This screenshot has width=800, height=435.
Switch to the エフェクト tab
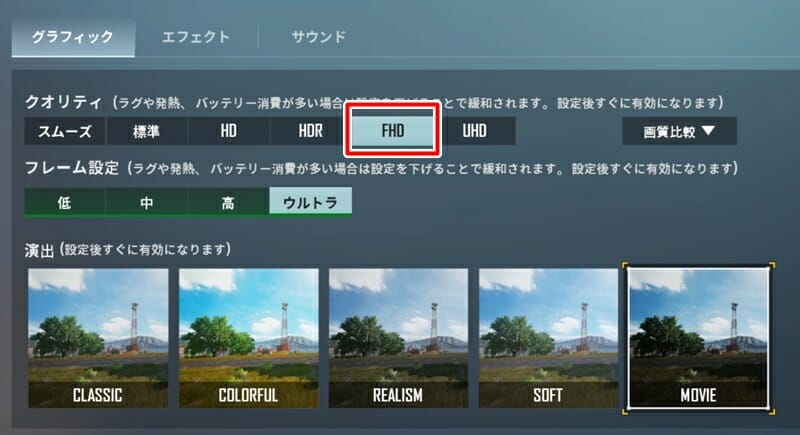(x=196, y=37)
